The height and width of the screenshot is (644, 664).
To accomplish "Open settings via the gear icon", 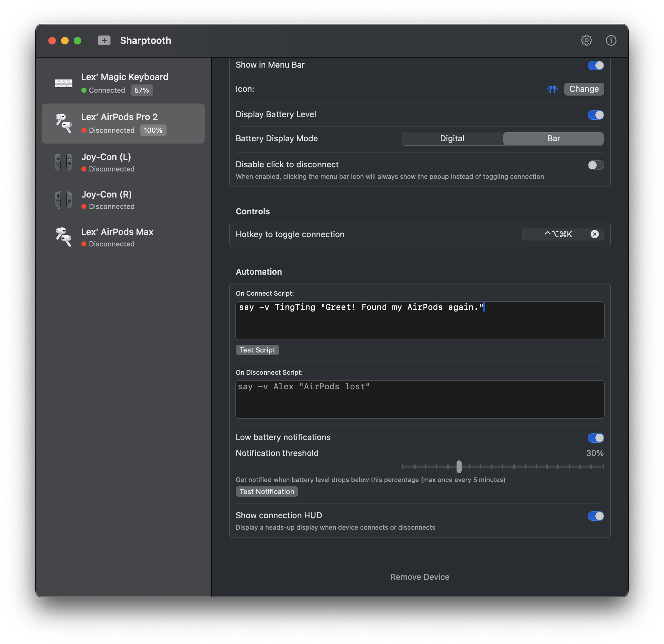I will pos(586,40).
